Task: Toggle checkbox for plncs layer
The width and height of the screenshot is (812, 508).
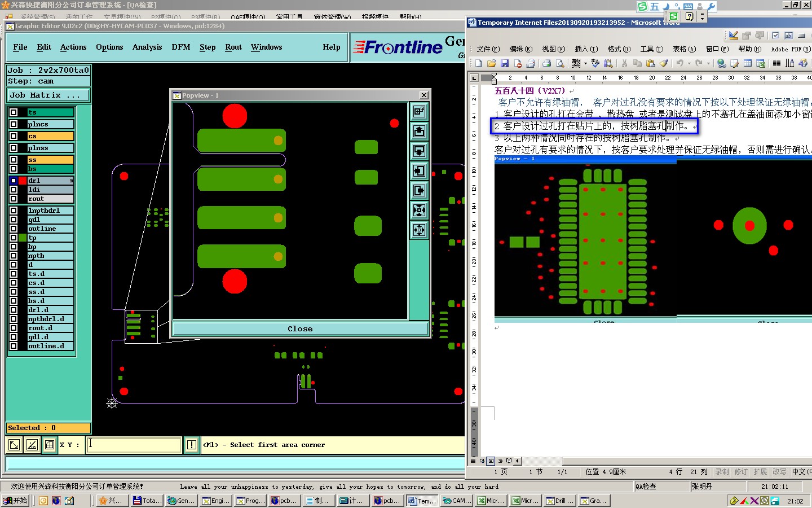Action: (x=14, y=124)
